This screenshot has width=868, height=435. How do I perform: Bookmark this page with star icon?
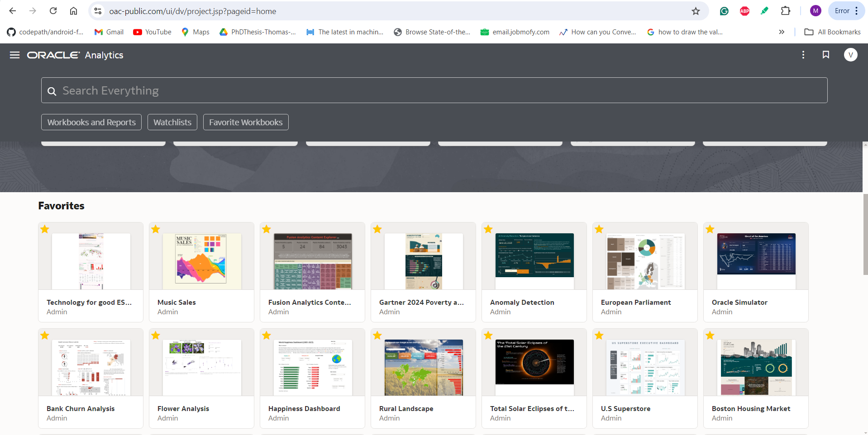click(696, 11)
